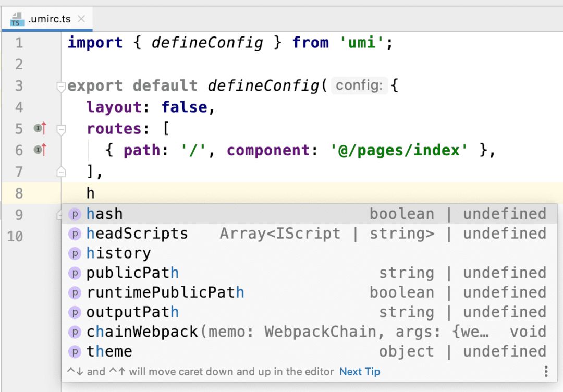The height and width of the screenshot is (392, 563).
Task: Close the .umirc.ts editor tab
Action: coord(81,19)
